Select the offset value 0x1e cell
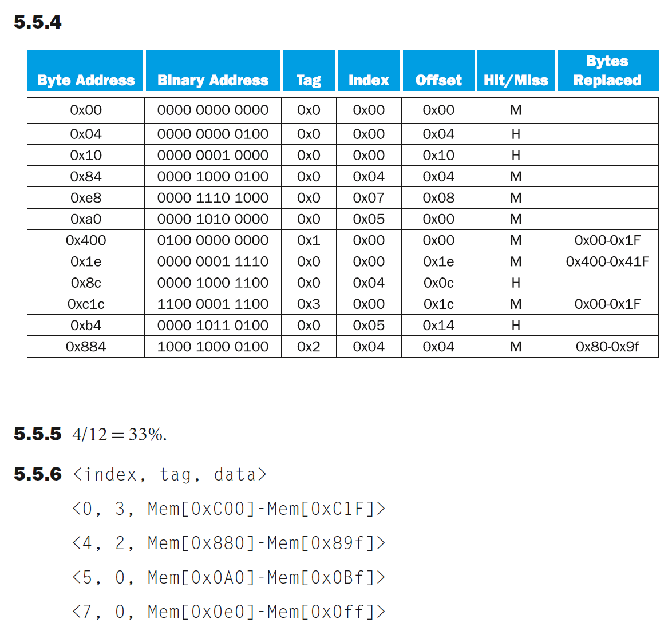This screenshot has width=672, height=635. (x=438, y=261)
